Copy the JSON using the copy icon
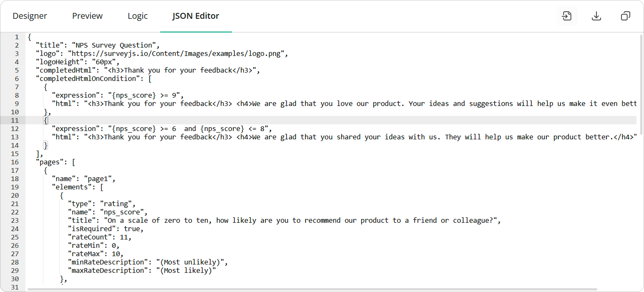Viewport: 644px width, 292px height. 625,16
